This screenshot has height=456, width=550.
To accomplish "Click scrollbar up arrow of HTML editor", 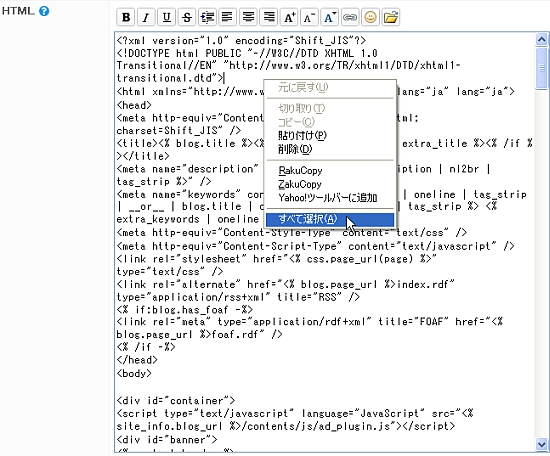I will tap(542, 39).
